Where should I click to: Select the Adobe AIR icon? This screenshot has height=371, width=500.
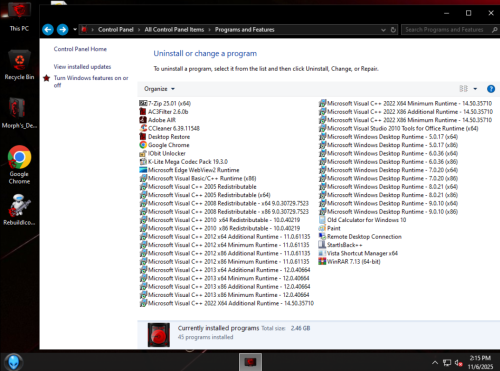click(143, 120)
